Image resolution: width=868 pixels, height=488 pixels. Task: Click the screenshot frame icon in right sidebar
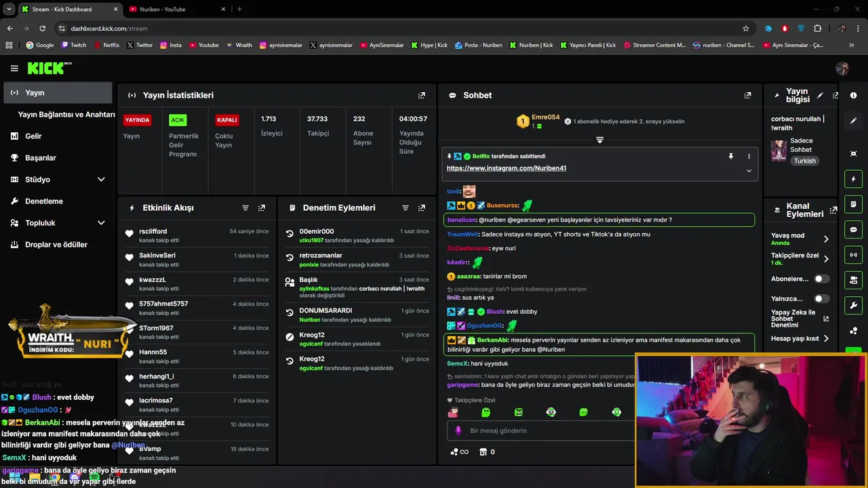click(x=854, y=154)
